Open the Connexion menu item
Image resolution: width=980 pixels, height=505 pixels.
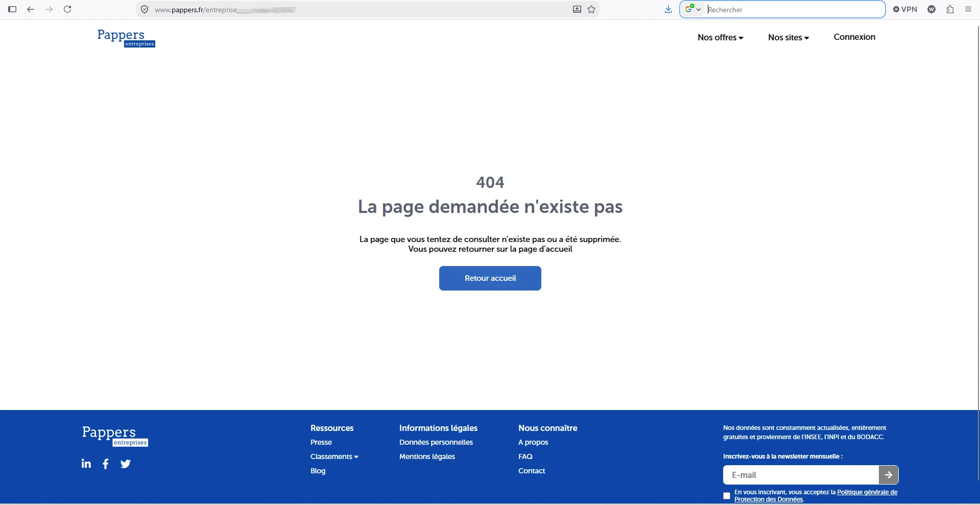[x=854, y=37]
